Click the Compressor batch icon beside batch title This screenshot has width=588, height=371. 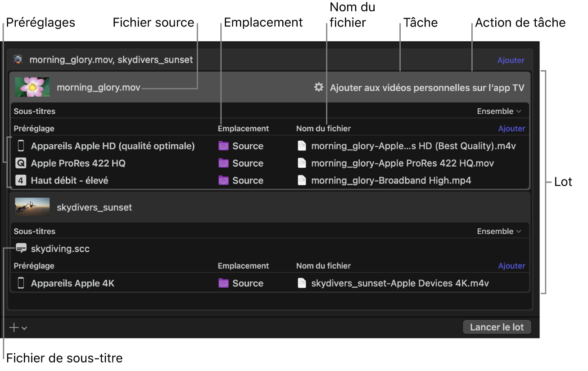[x=18, y=59]
